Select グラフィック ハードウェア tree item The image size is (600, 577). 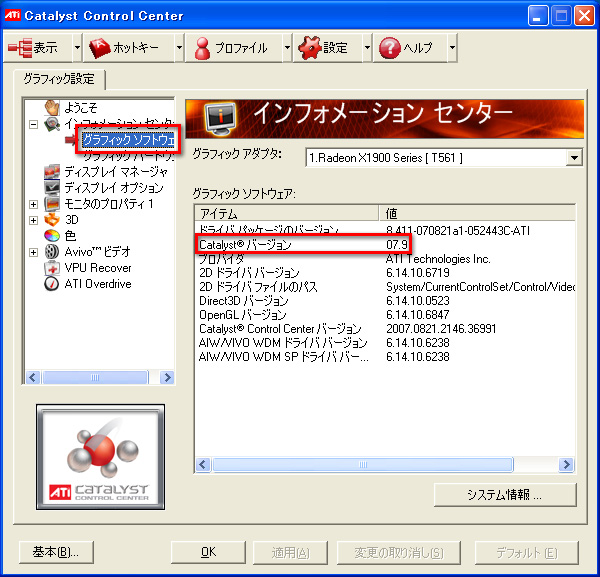point(129,156)
